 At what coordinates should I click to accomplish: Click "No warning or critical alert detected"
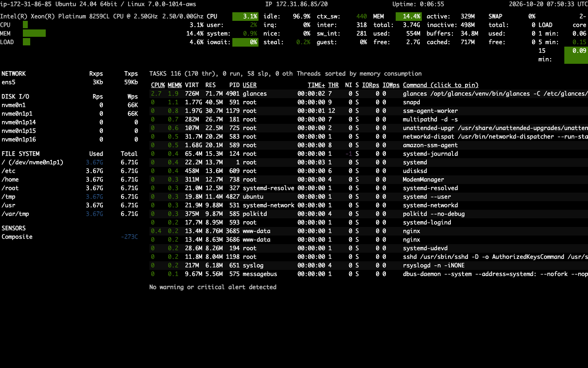213,287
